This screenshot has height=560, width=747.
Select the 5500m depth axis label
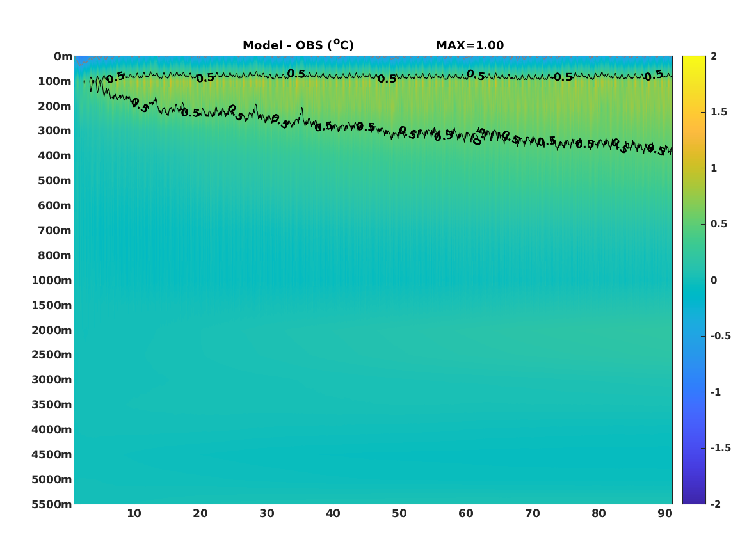(x=52, y=504)
